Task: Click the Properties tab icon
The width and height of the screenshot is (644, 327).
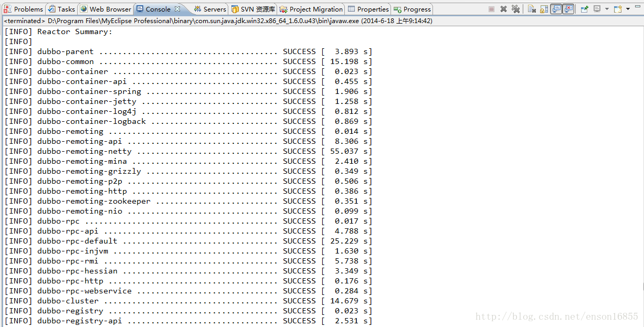Action: 352,9
